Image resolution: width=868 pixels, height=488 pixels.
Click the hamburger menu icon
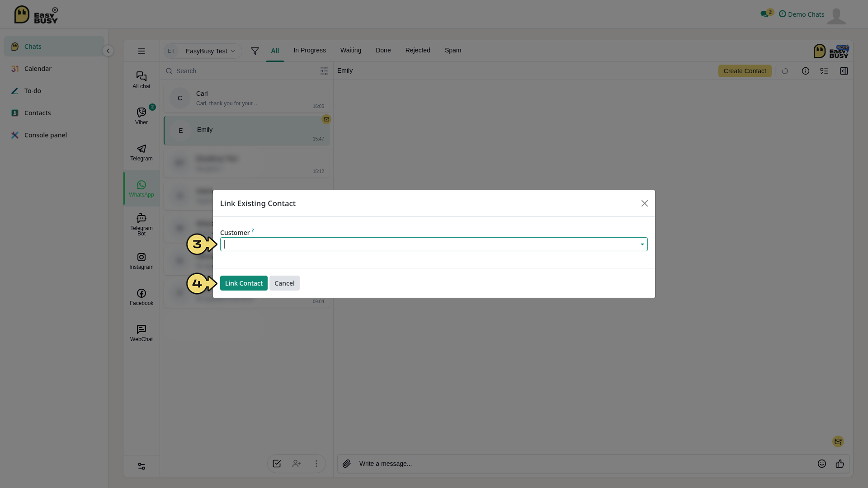coord(142,51)
